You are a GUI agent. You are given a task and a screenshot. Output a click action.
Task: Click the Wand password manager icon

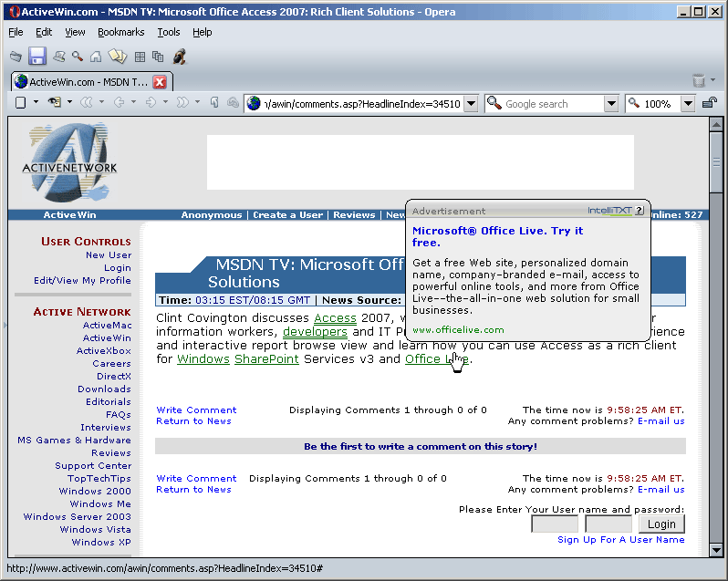click(x=233, y=102)
